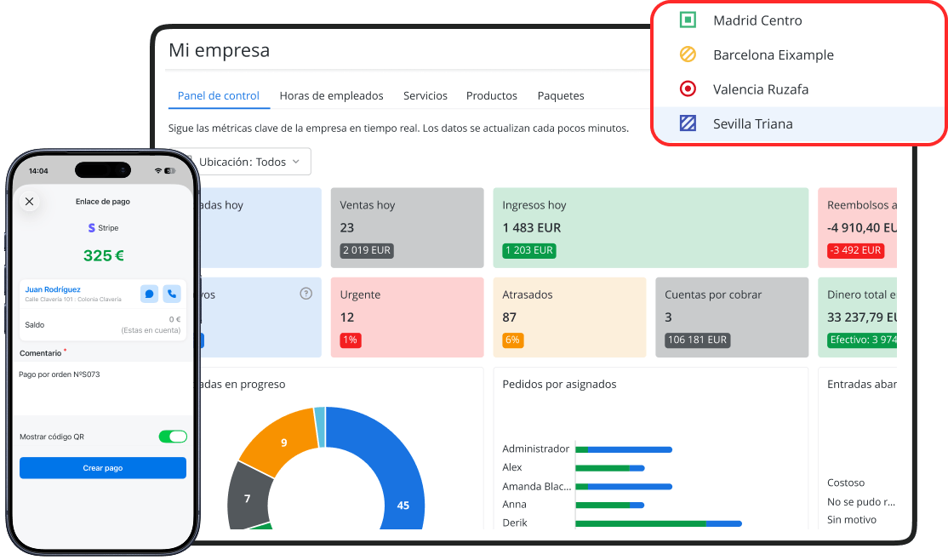This screenshot has width=948, height=560.
Task: Click the Mi empresa heading
Action: (x=219, y=50)
